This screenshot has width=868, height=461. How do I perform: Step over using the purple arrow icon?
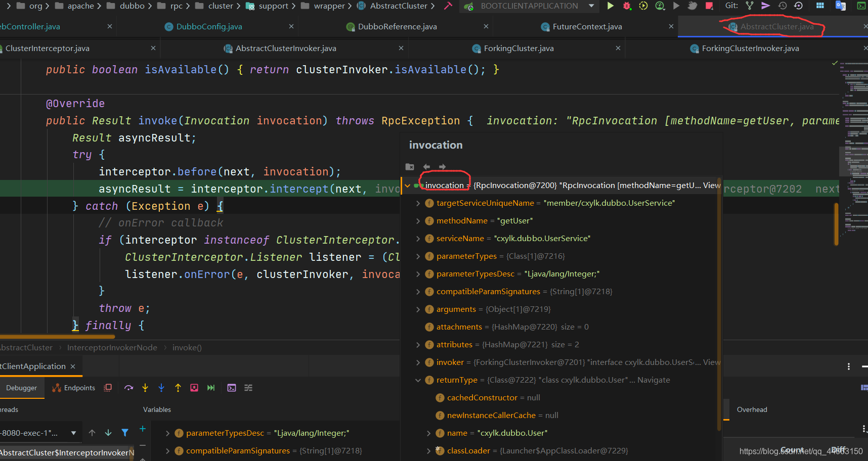(x=128, y=388)
